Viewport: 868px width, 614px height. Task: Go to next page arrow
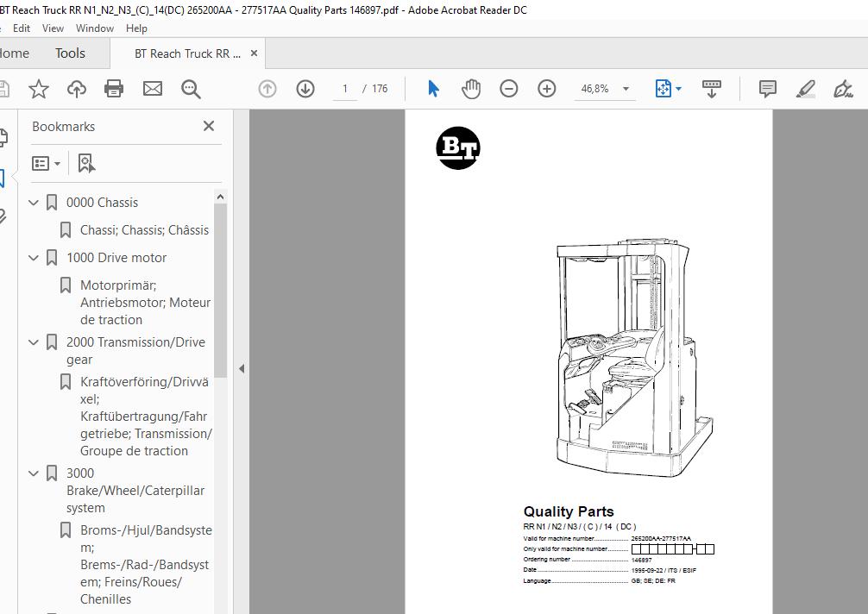point(305,89)
